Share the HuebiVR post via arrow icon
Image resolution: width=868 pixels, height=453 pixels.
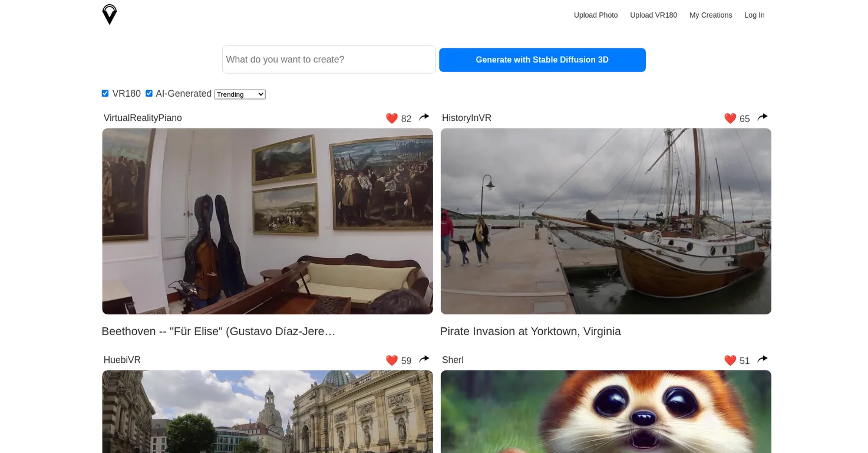click(x=424, y=359)
